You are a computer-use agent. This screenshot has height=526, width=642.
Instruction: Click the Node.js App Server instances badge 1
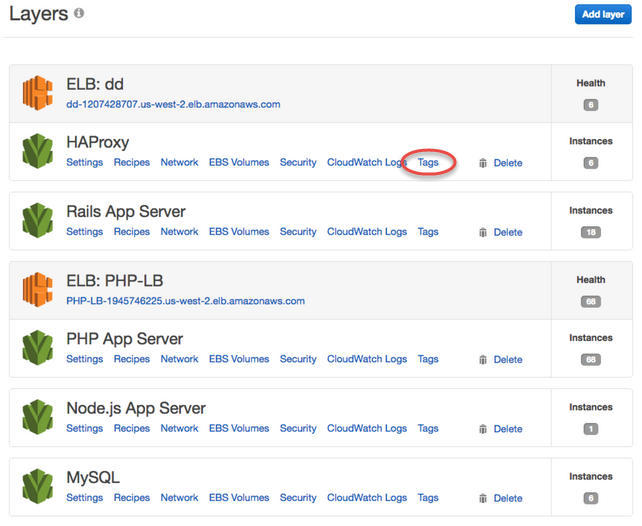[x=591, y=429]
